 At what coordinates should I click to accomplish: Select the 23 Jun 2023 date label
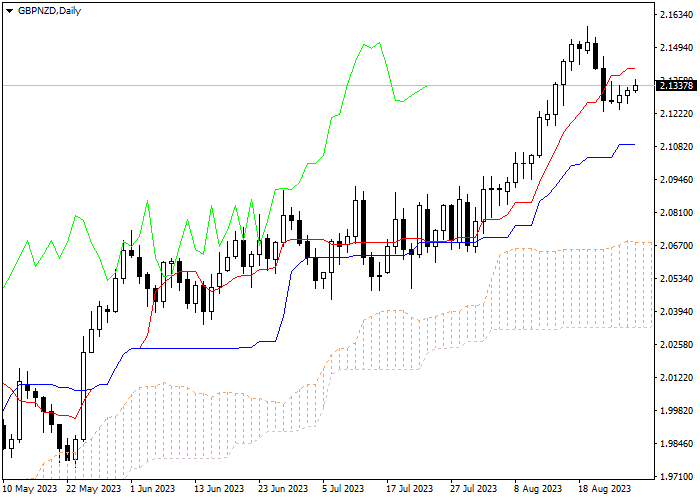tap(284, 489)
